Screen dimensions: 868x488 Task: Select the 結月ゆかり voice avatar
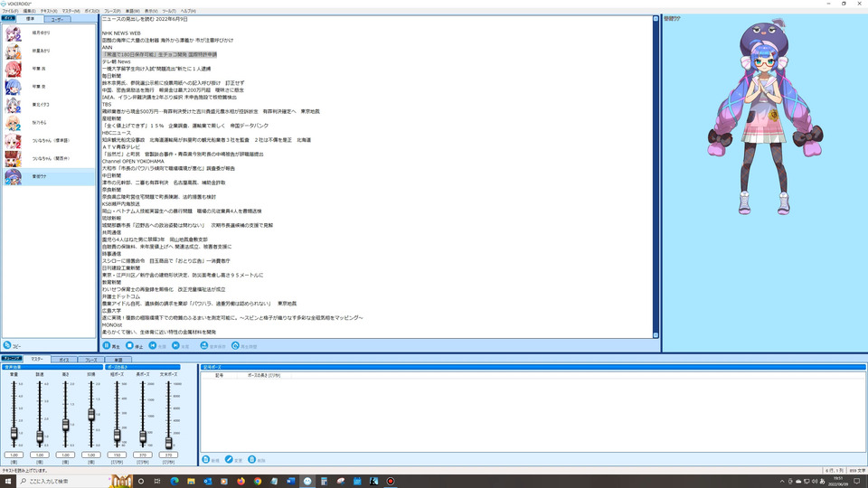[14, 33]
